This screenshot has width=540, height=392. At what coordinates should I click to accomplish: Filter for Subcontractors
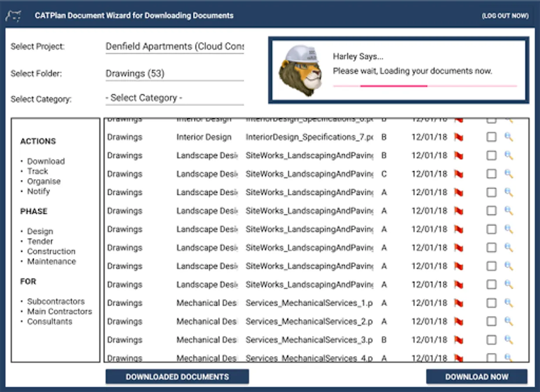click(x=56, y=301)
